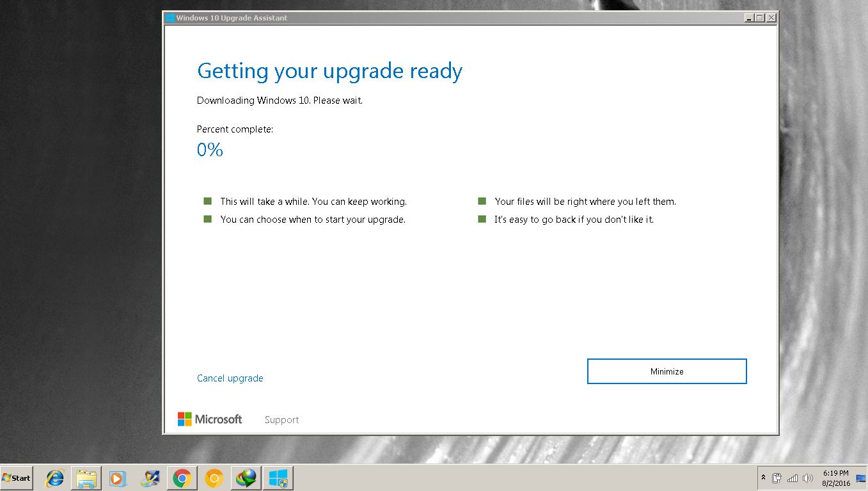Open Windows Explorer folder icon in taskbar
The height and width of the screenshot is (491, 868).
(86, 478)
